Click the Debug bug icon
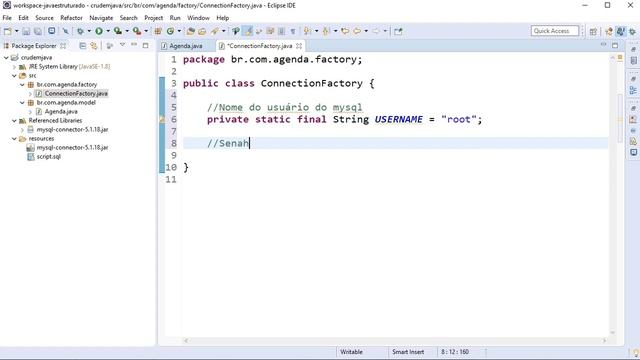640x360 pixels. click(x=80, y=31)
